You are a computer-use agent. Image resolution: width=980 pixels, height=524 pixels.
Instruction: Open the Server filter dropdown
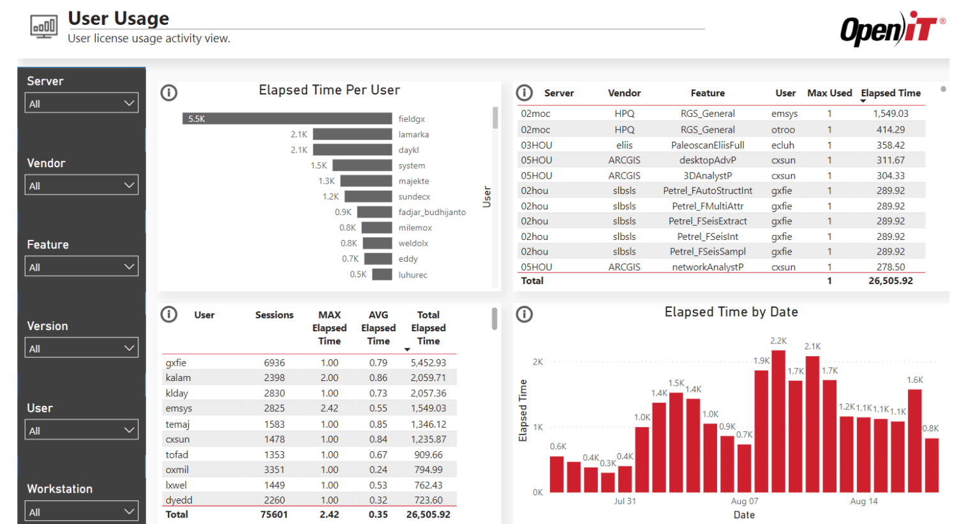click(x=81, y=102)
